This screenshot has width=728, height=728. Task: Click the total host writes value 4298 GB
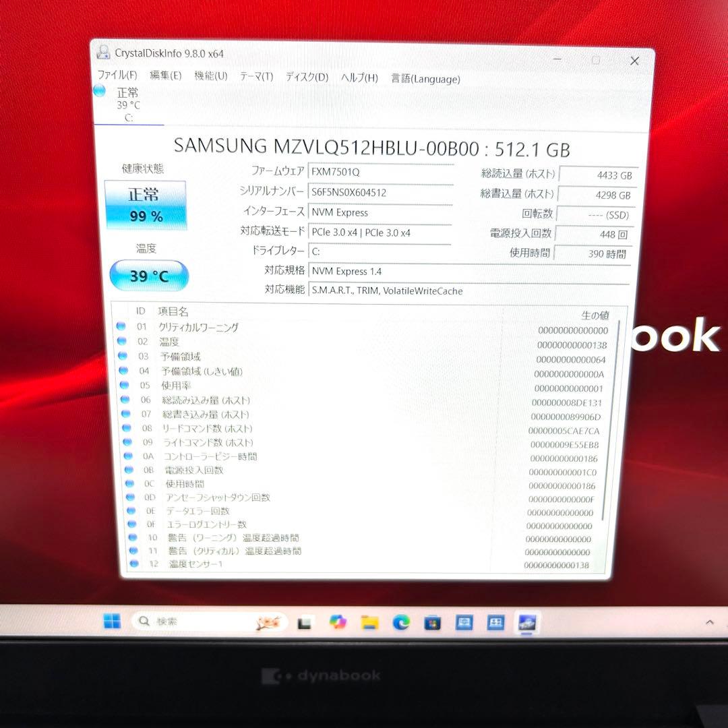point(597,195)
